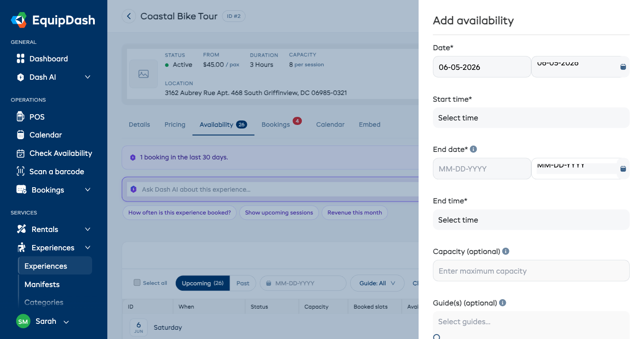This screenshot has width=644, height=339.
Task: Open the End time select dropdown
Action: (531, 220)
